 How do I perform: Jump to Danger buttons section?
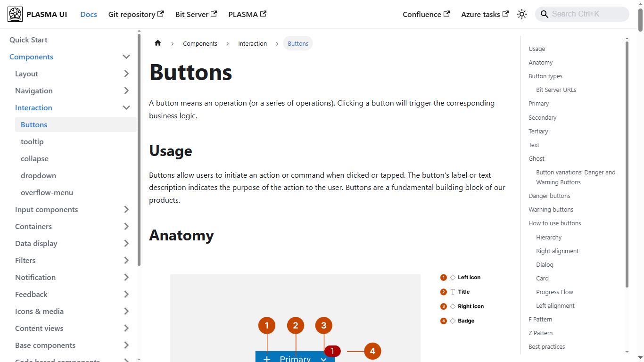pos(549,196)
